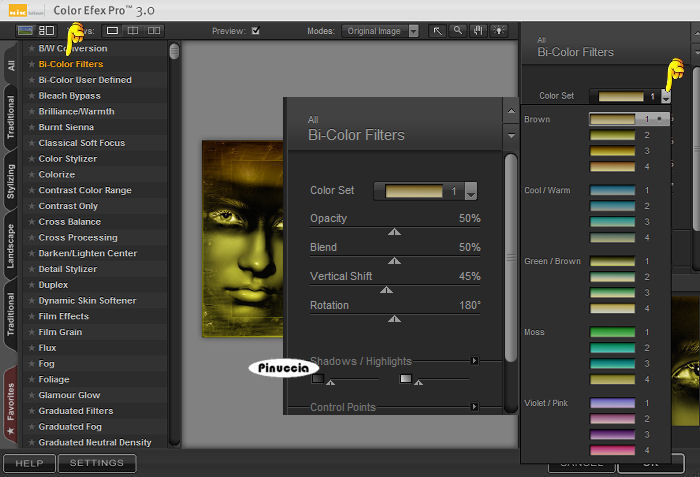Toggle favorite star next to Cross Balance
The height and width of the screenshot is (477, 700).
click(32, 222)
